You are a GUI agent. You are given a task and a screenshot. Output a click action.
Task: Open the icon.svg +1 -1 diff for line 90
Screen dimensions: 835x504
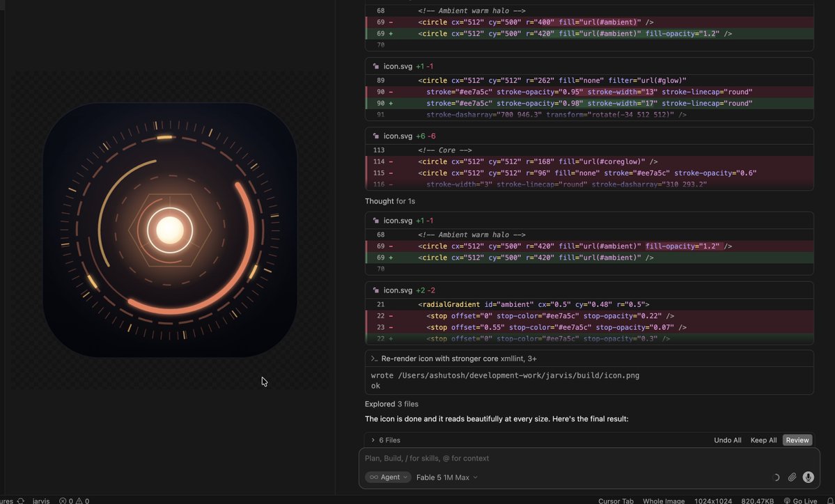coord(589,67)
